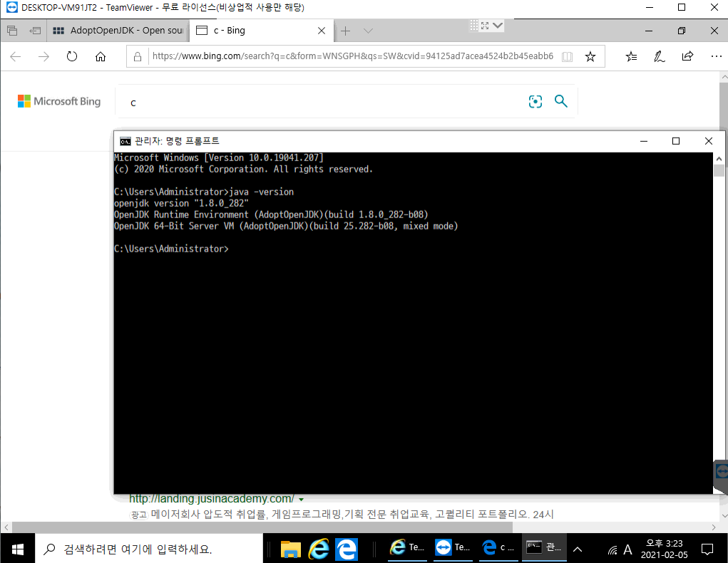The image size is (728, 563).
Task: Expand arrow beside jusinacademy link
Action: tap(302, 500)
